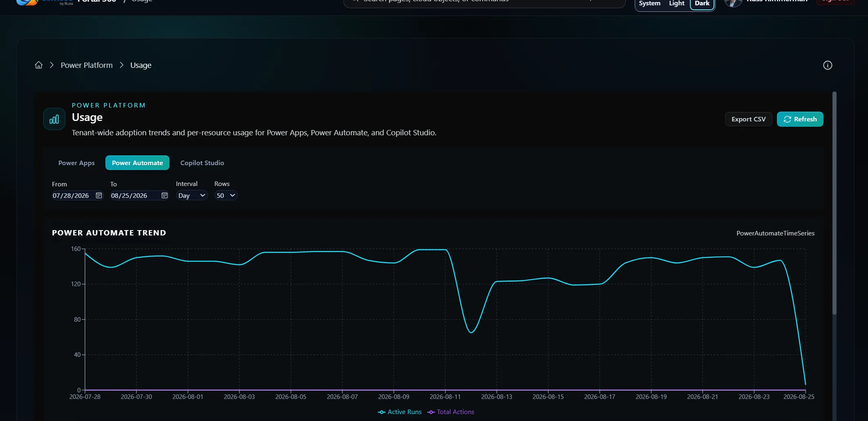Screen dimensions: 868x421
Task: Open the page info icon
Action: point(828,65)
